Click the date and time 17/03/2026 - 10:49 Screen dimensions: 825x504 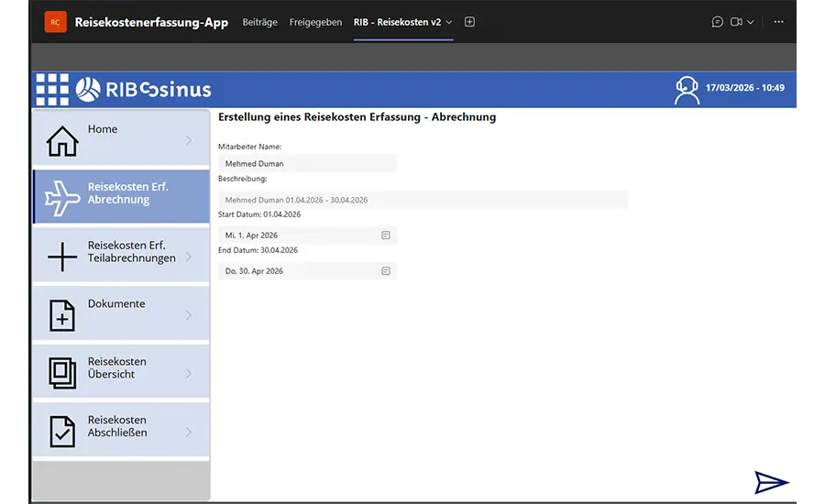pyautogui.click(x=744, y=88)
